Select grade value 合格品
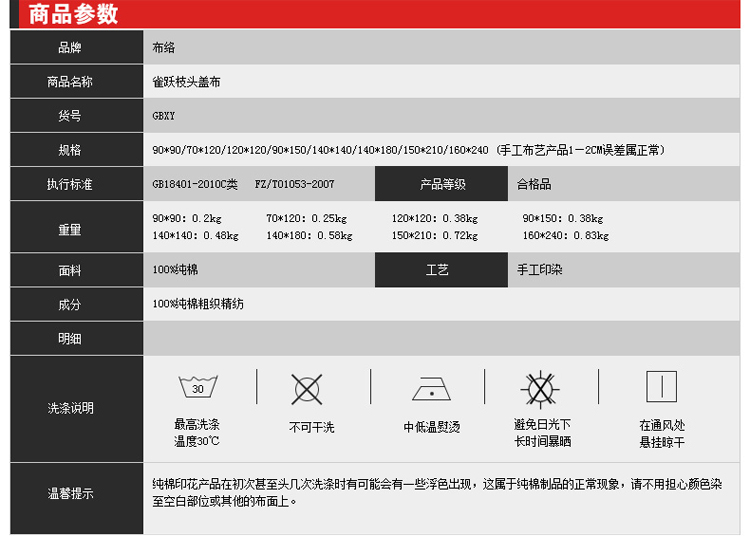This screenshot has width=750, height=536. pos(534,184)
